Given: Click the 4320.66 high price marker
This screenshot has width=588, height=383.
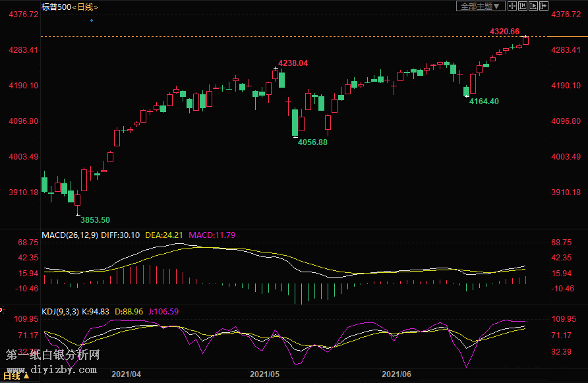Looking at the screenshot, I should click(504, 32).
